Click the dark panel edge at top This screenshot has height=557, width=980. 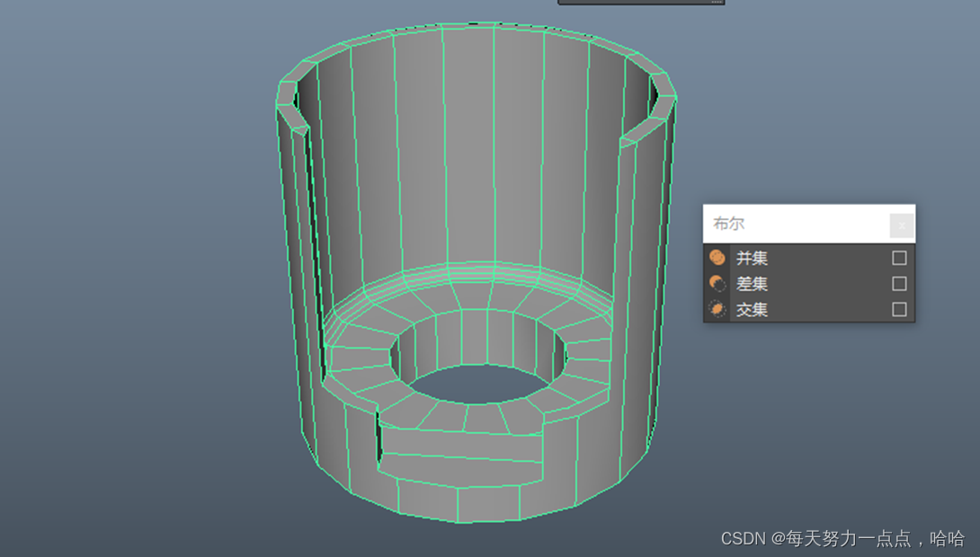(640, 2)
